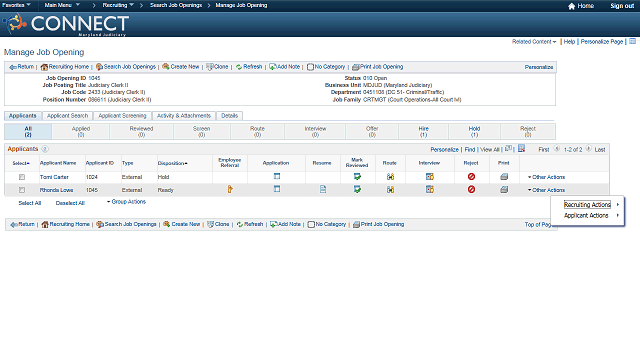This screenshot has width=640, height=360.
Task: Click Interview icon for Tomi Carter
Action: click(x=429, y=177)
